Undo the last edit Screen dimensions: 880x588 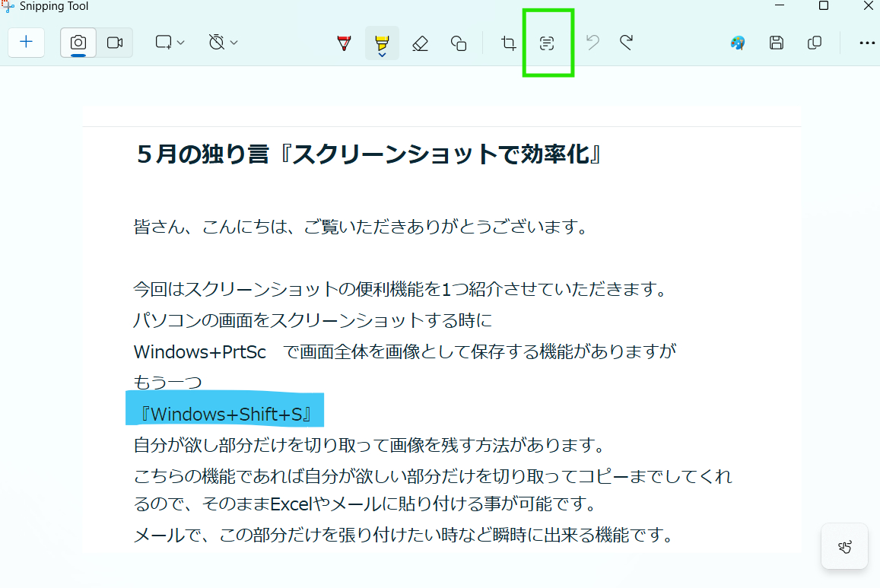(x=592, y=43)
